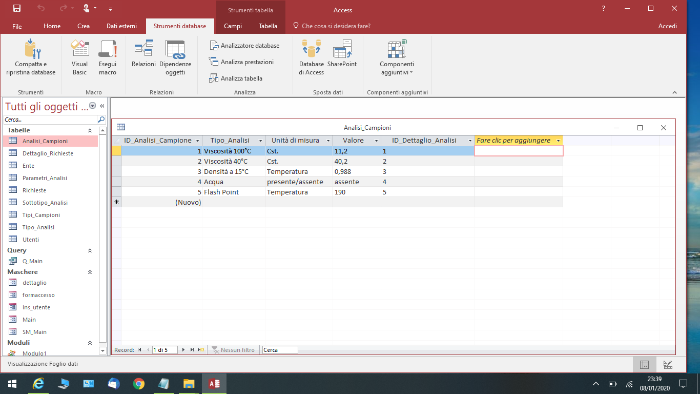Screen dimensions: 700x394
Task: Click record navigation Cerca field
Action: coord(280,350)
